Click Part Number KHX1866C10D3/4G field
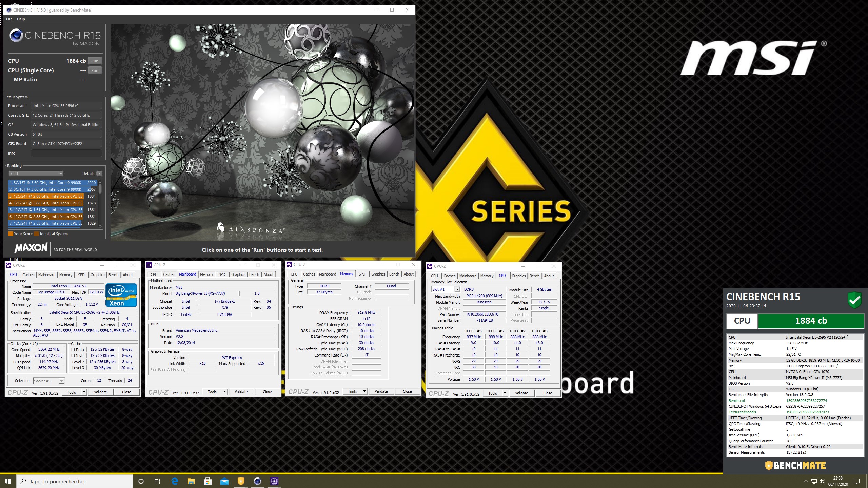 485,314
